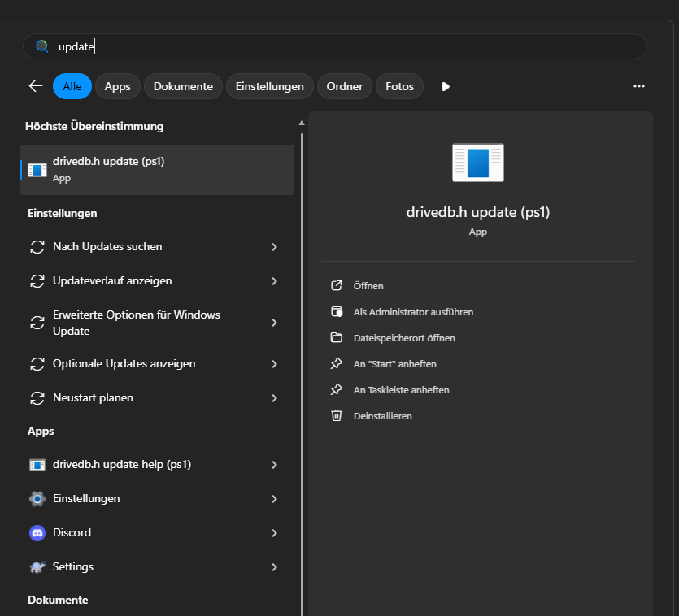Show more filter categories with play arrow

(x=446, y=87)
